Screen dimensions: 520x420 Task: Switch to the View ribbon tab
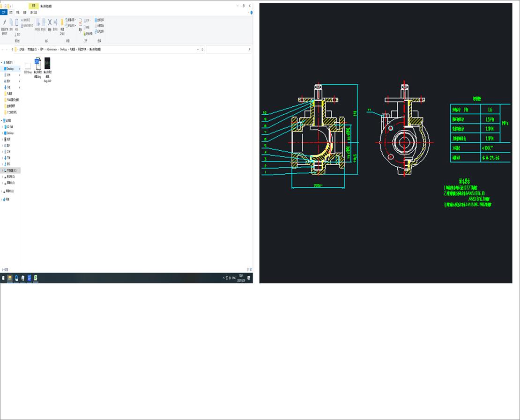(25, 12)
